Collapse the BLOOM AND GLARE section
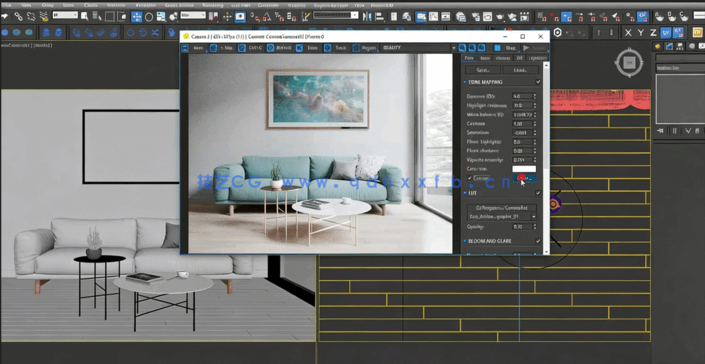 pos(465,241)
